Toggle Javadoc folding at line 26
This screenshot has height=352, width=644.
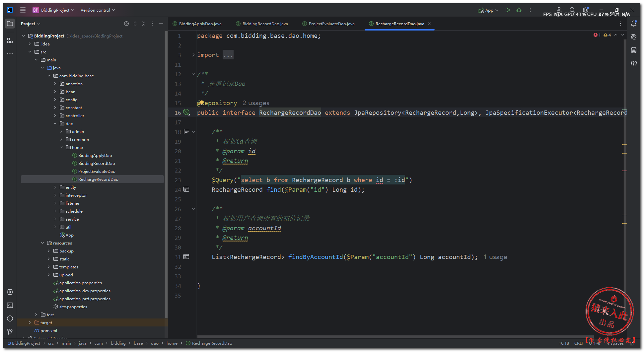point(193,209)
